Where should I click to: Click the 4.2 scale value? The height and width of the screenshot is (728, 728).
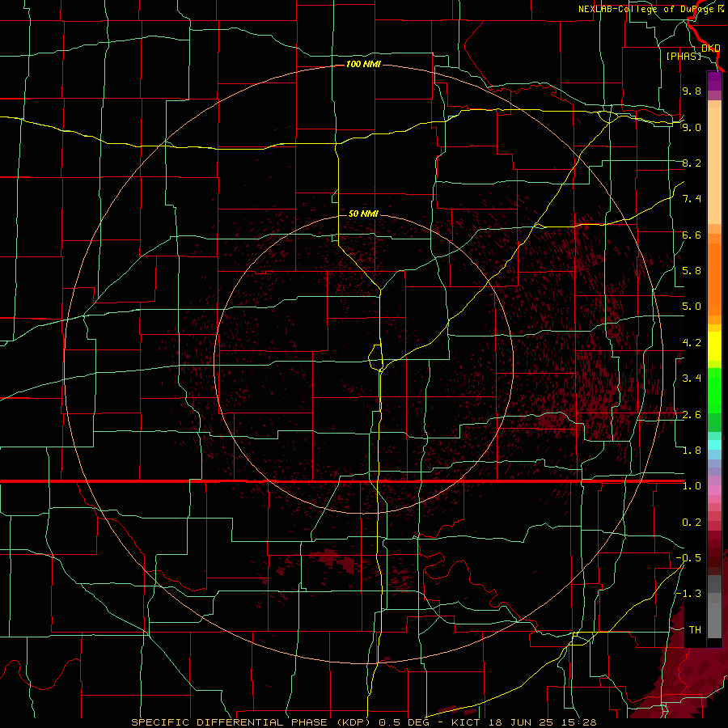692,343
